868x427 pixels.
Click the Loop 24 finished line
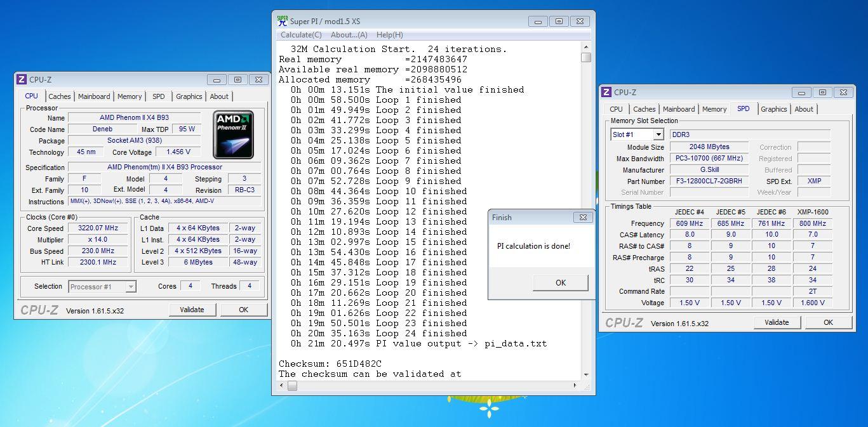click(379, 334)
